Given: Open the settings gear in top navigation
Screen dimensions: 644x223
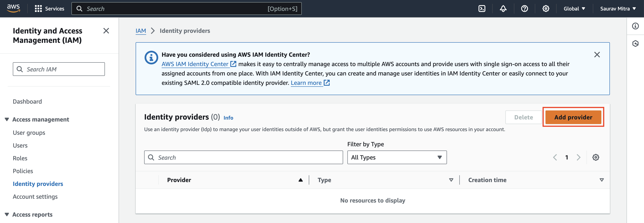Looking at the screenshot, I should pos(545,9).
